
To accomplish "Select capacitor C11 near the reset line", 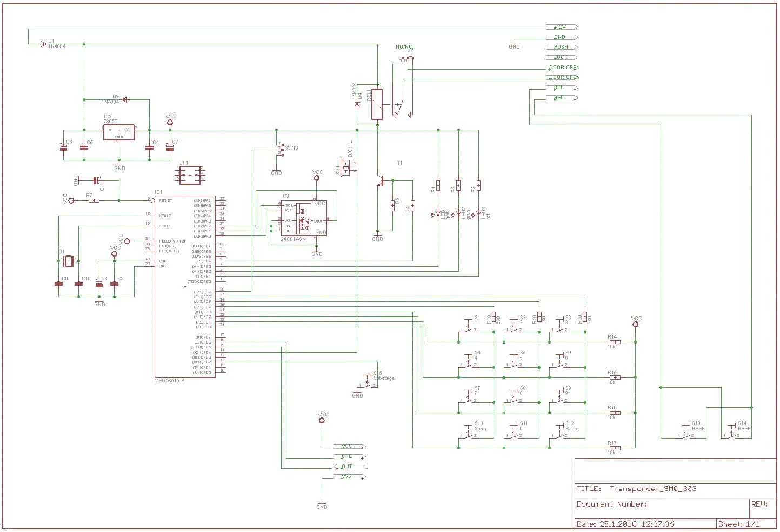I will coord(96,180).
